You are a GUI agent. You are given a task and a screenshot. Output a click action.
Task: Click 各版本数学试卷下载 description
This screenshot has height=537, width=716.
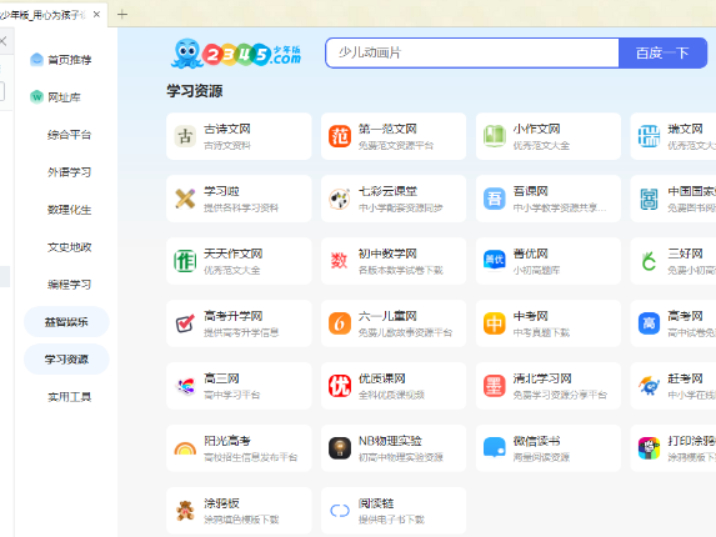coord(400,270)
